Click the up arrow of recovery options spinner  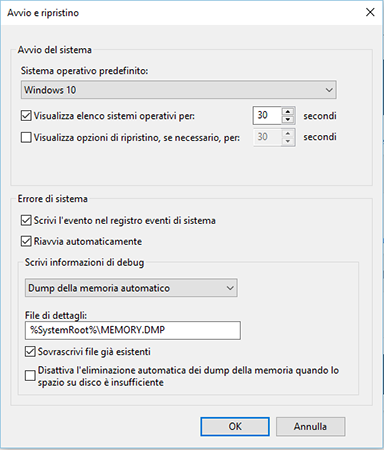pos(288,133)
